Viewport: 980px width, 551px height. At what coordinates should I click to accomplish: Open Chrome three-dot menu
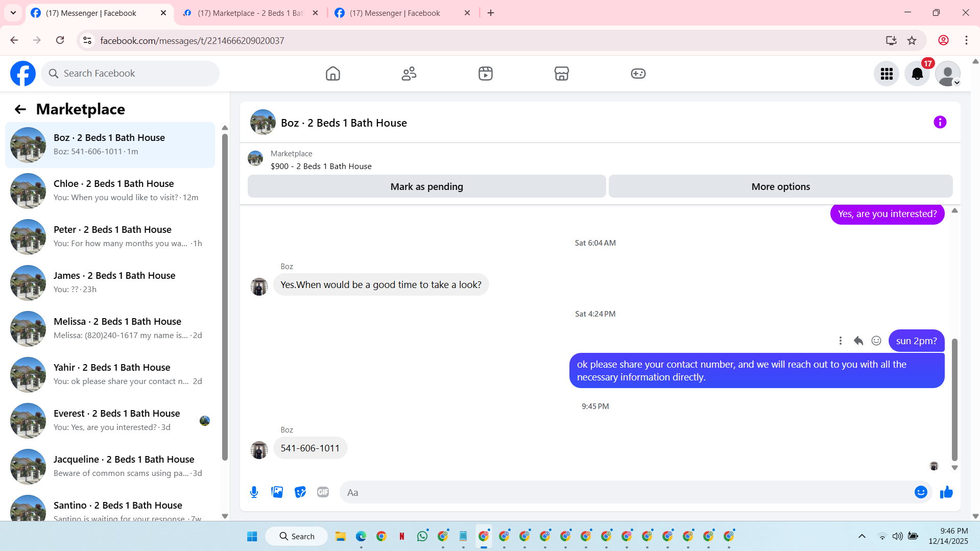click(966, 40)
